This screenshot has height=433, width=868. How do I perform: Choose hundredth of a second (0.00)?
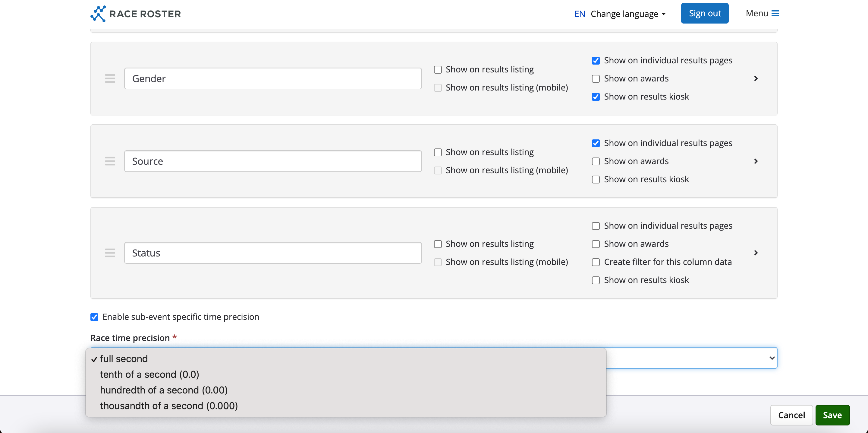pyautogui.click(x=164, y=390)
